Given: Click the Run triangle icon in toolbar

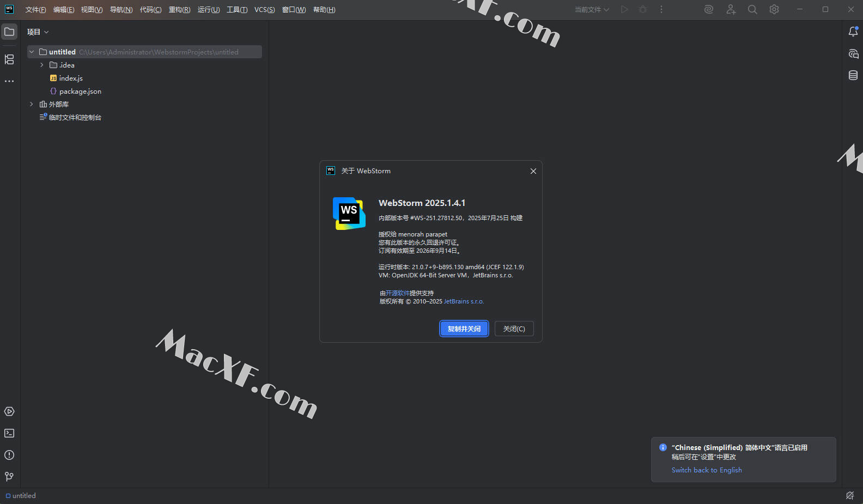Looking at the screenshot, I should 624,9.
